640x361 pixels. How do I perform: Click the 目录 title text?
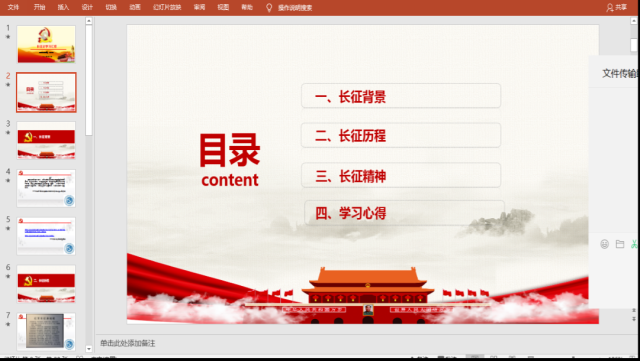pos(230,150)
